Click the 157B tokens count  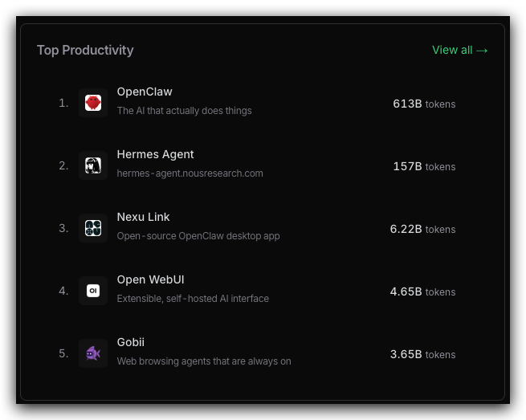[x=423, y=166]
